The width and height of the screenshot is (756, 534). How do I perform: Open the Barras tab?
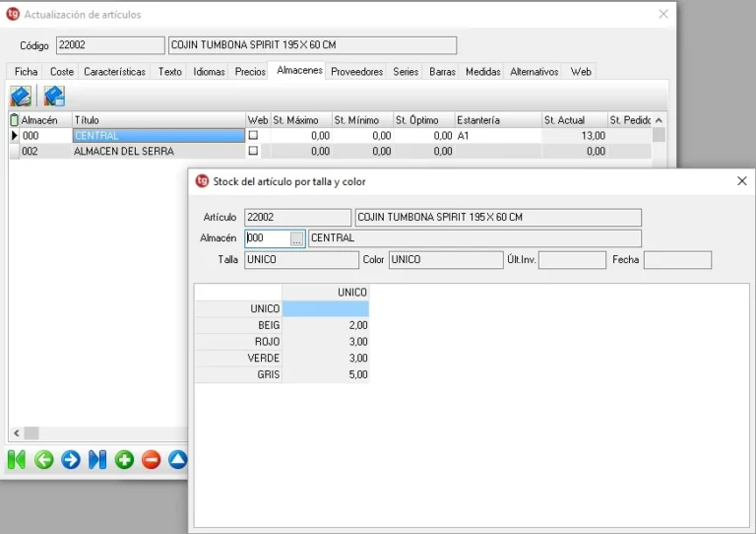tap(442, 71)
